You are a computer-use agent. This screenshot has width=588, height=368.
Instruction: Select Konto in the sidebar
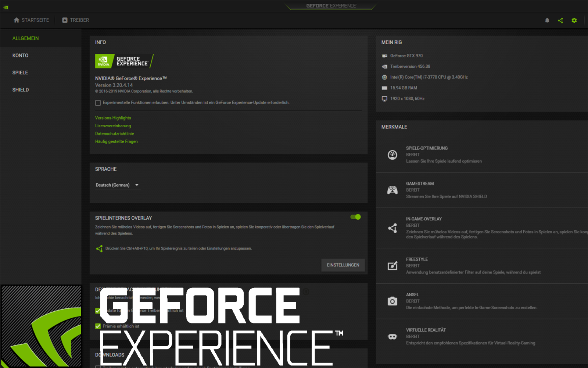point(20,56)
